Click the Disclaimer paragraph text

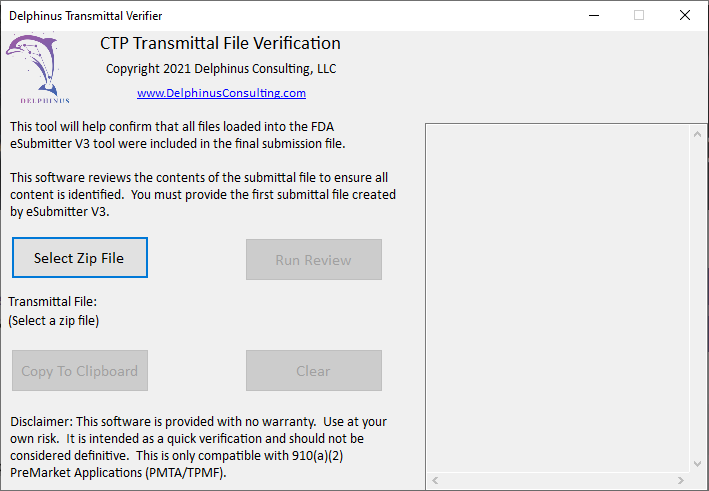click(199, 447)
